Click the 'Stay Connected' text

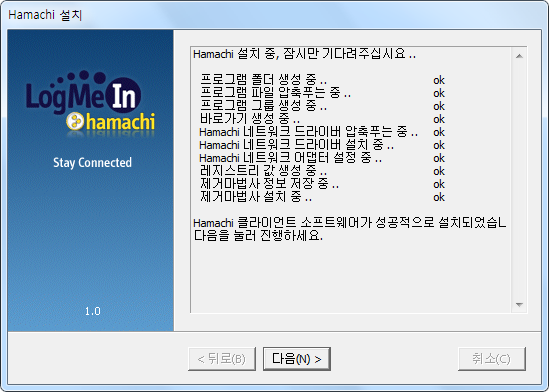coord(92,163)
